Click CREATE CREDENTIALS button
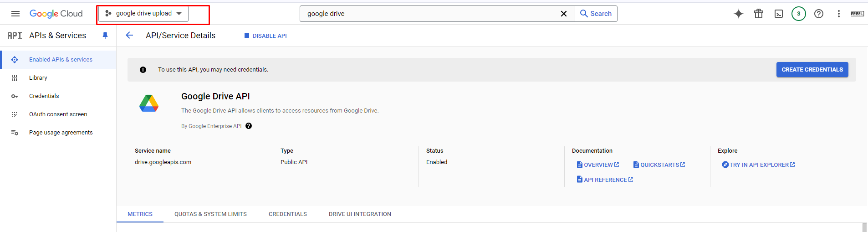Image resolution: width=868 pixels, height=232 pixels. pos(812,70)
